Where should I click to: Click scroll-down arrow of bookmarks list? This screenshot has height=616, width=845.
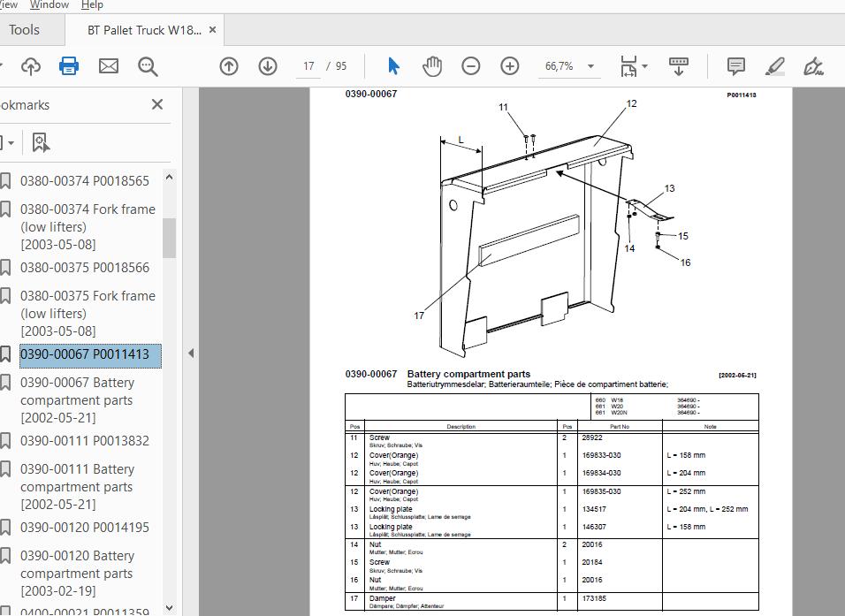[x=169, y=608]
